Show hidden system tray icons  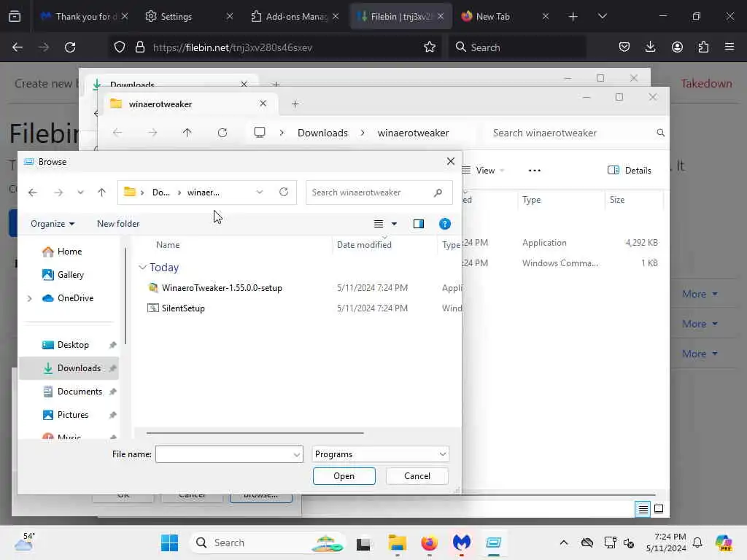click(x=564, y=542)
